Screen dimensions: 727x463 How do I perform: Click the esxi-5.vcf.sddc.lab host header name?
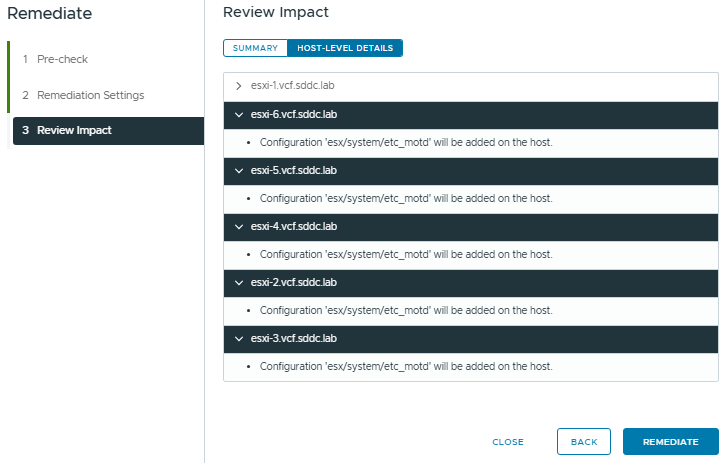tap(294, 170)
